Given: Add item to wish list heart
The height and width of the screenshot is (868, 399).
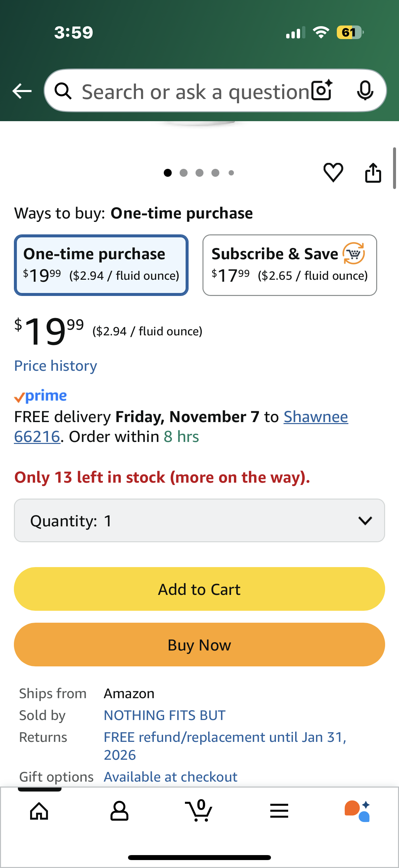Looking at the screenshot, I should pyautogui.click(x=333, y=172).
